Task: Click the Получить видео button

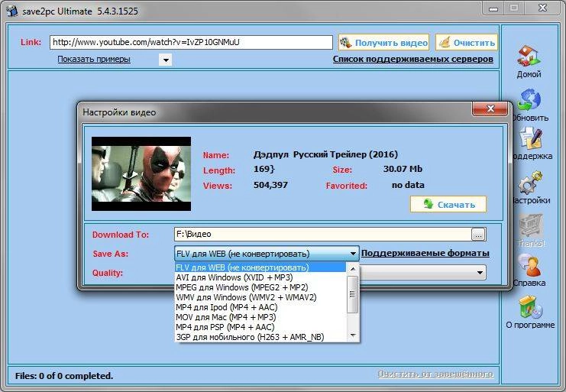Action: pos(383,43)
